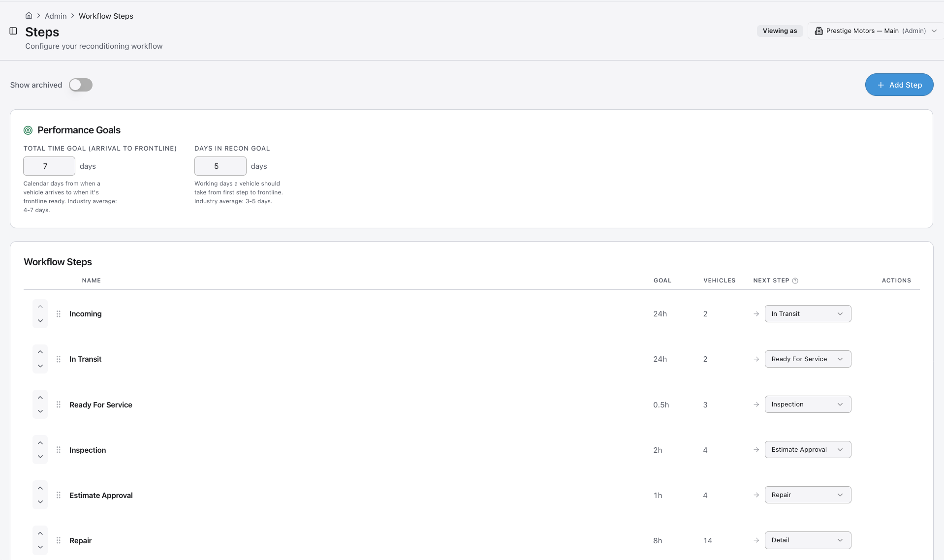Grab the Estimate Approval drag handle

(59, 495)
